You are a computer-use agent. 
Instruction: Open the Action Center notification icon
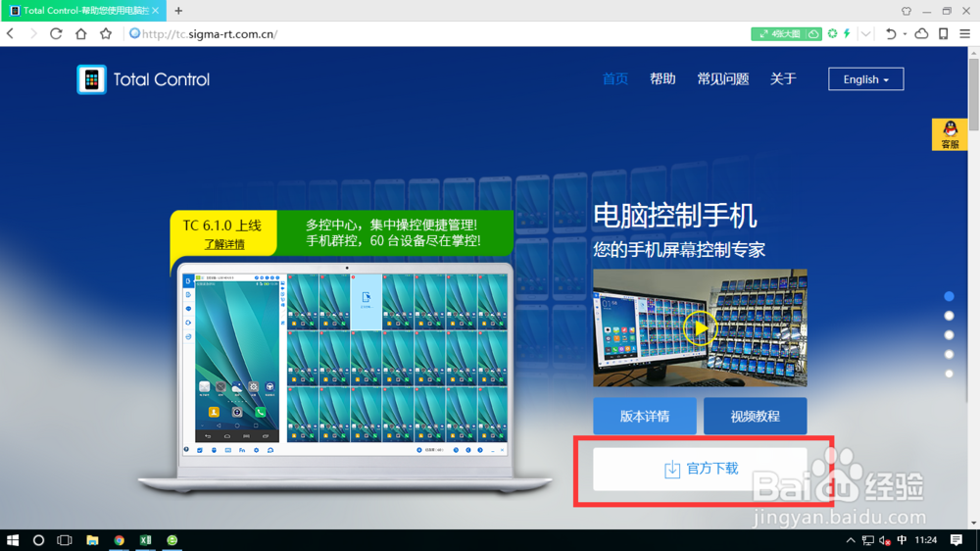tap(956, 540)
